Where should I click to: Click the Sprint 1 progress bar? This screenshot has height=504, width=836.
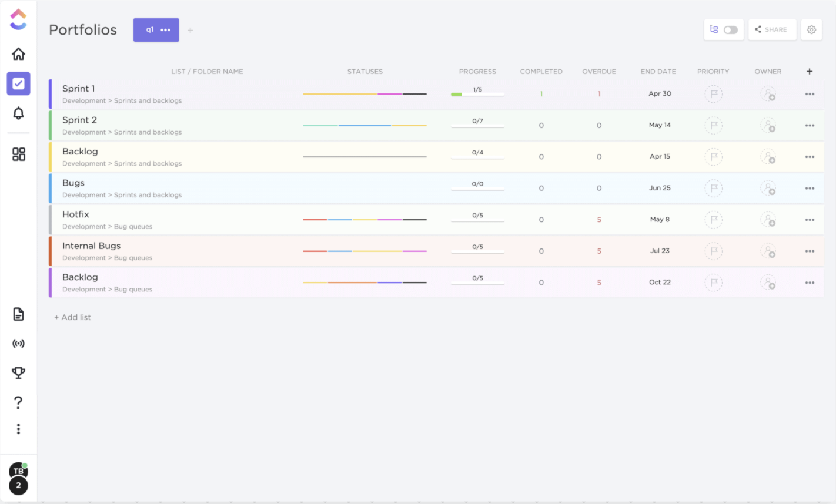point(477,94)
